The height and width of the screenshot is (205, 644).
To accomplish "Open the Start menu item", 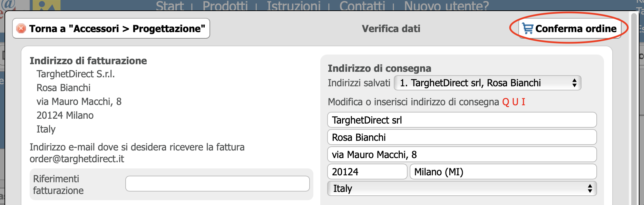I will coord(170,6).
